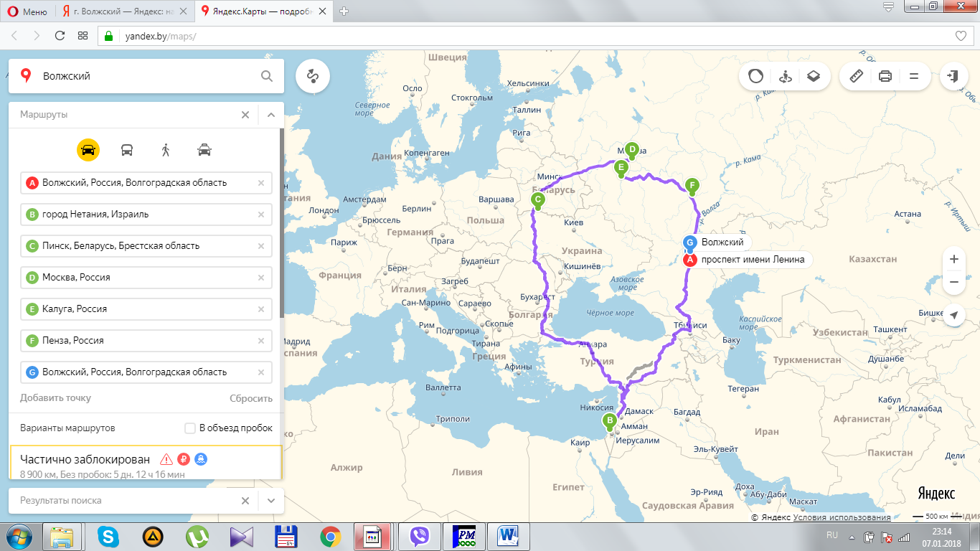Open the Opera Меню dropdown

pos(27,11)
